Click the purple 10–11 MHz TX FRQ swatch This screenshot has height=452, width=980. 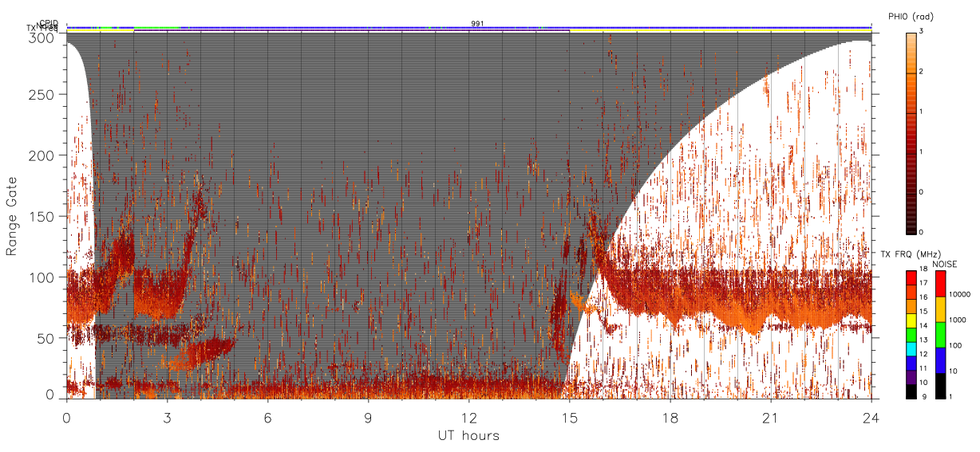click(911, 376)
